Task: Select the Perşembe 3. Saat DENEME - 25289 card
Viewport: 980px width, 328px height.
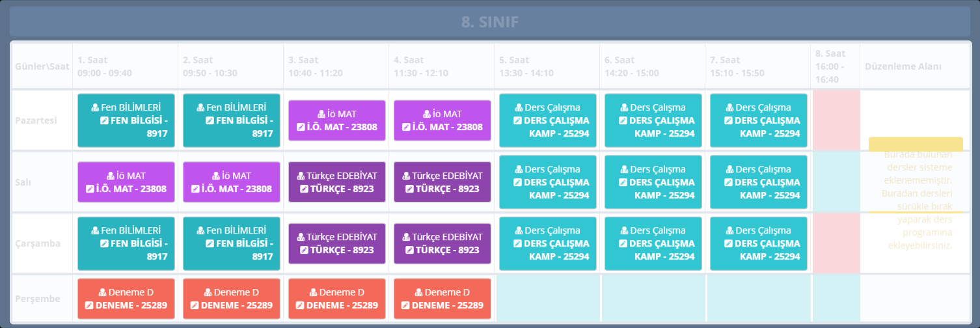Action: pos(337,299)
